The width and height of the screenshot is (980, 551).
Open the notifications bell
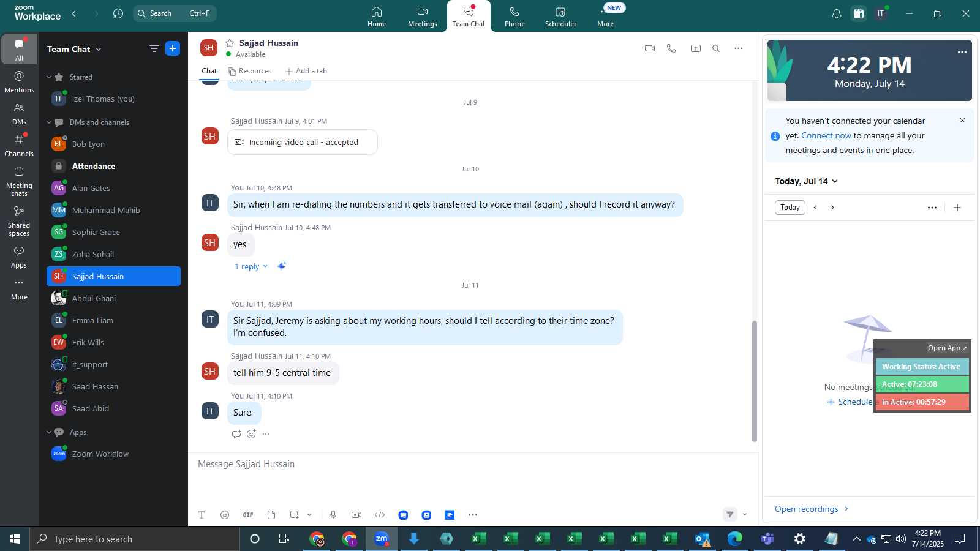pos(837,13)
